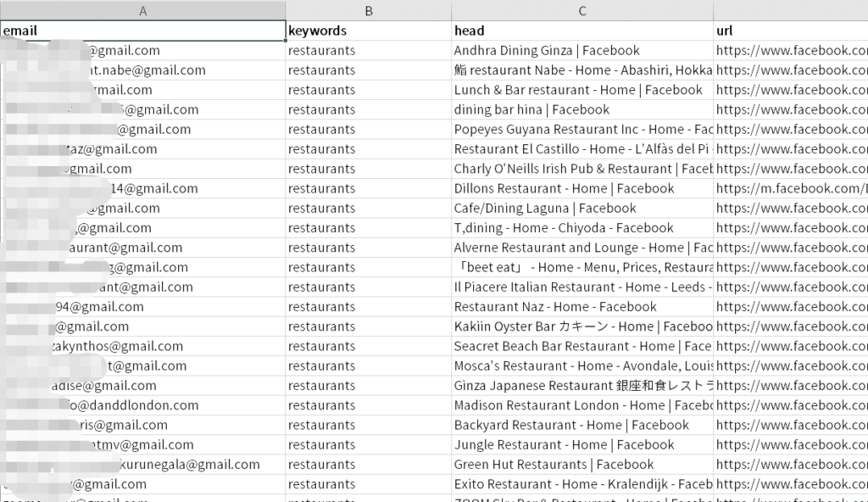Select 'Cafe/Dining Laguna | Facebook' cell
Viewport: 868px width, 502px height.
(x=582, y=209)
